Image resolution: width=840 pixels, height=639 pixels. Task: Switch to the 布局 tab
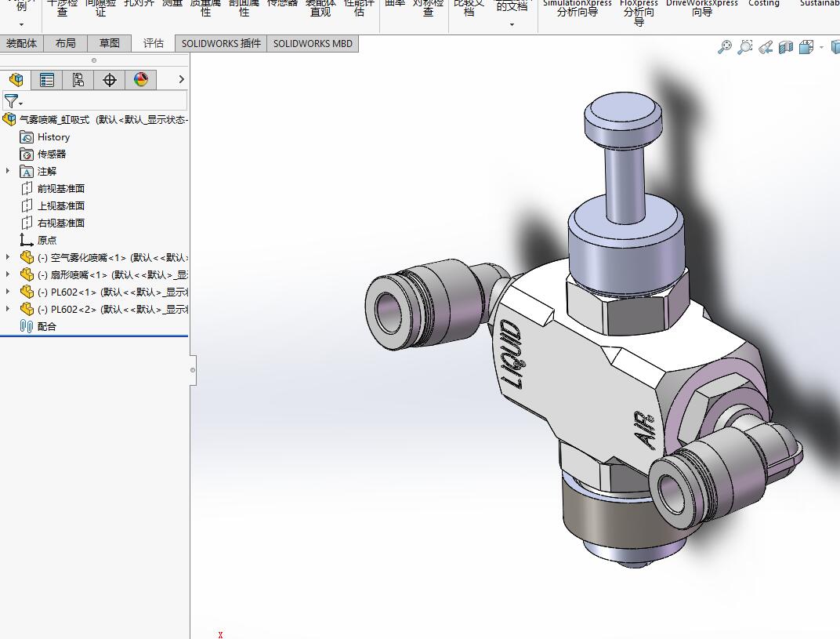click(65, 43)
